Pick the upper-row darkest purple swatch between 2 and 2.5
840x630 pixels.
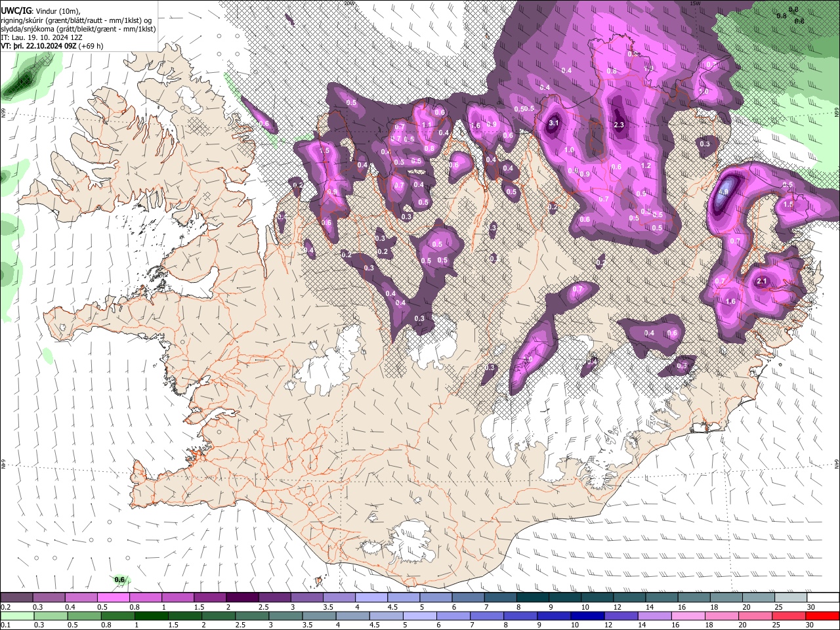click(x=242, y=598)
